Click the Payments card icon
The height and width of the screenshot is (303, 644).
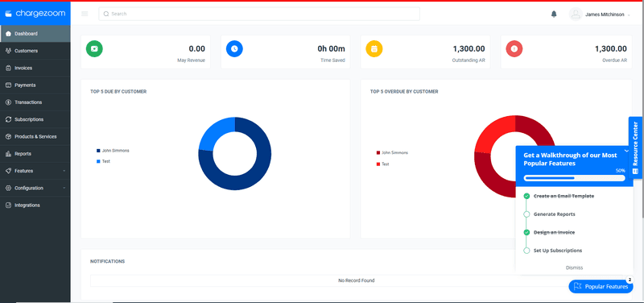coord(8,85)
